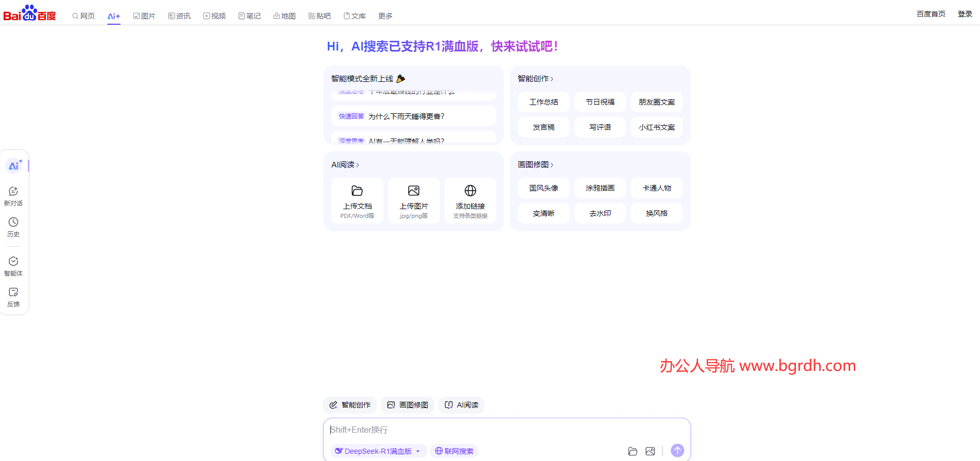The width and height of the screenshot is (980, 461).
Task: Switch to 地图 tab
Action: (284, 16)
